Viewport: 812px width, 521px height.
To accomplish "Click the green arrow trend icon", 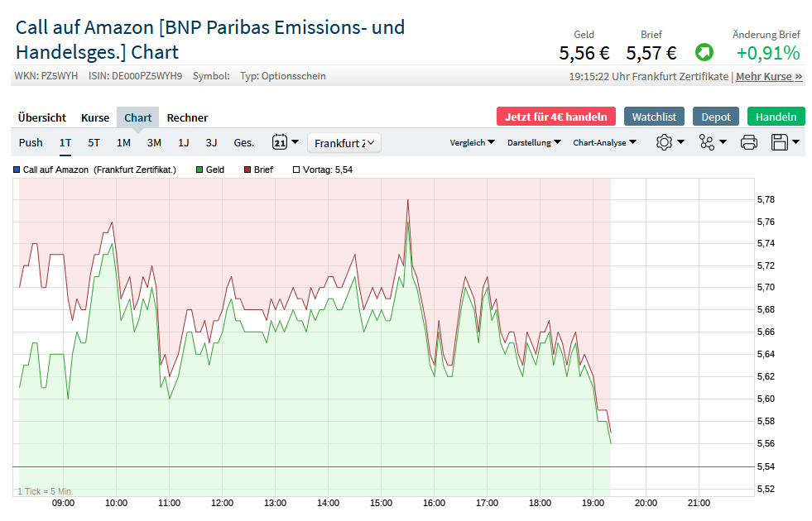I will click(704, 53).
